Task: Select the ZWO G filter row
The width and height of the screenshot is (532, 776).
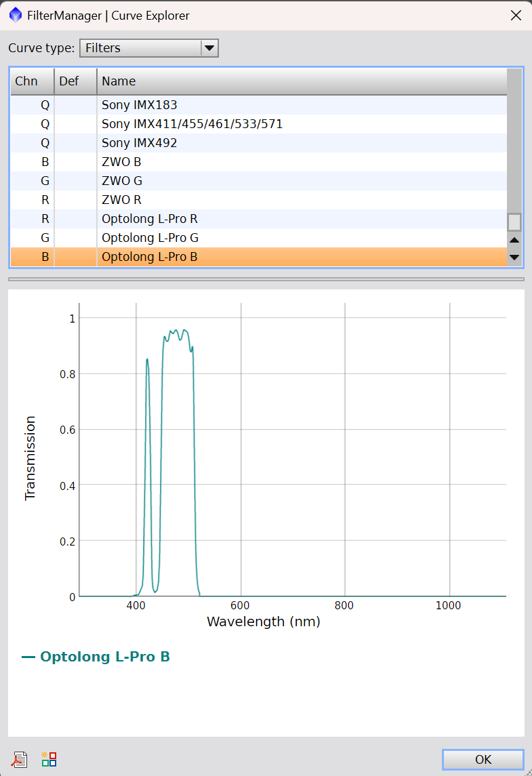Action: (x=259, y=181)
